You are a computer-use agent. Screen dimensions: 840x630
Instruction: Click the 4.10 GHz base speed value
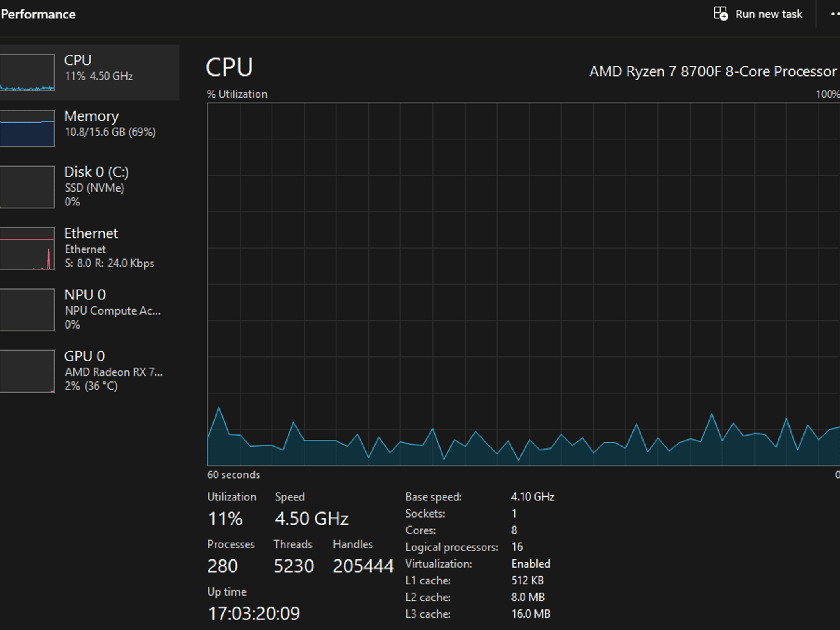pos(533,497)
